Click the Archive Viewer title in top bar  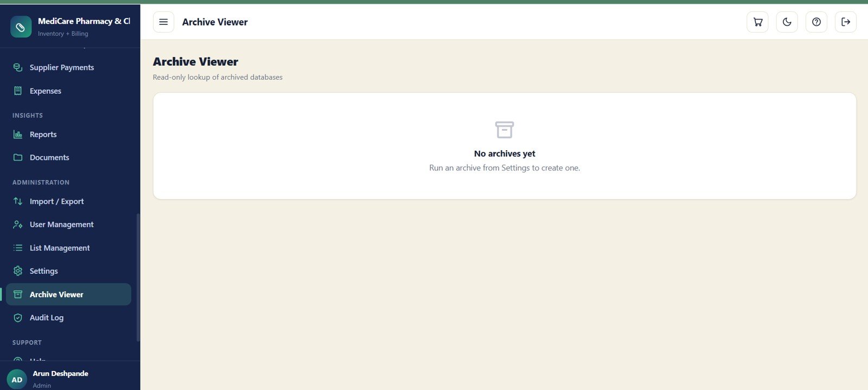215,22
